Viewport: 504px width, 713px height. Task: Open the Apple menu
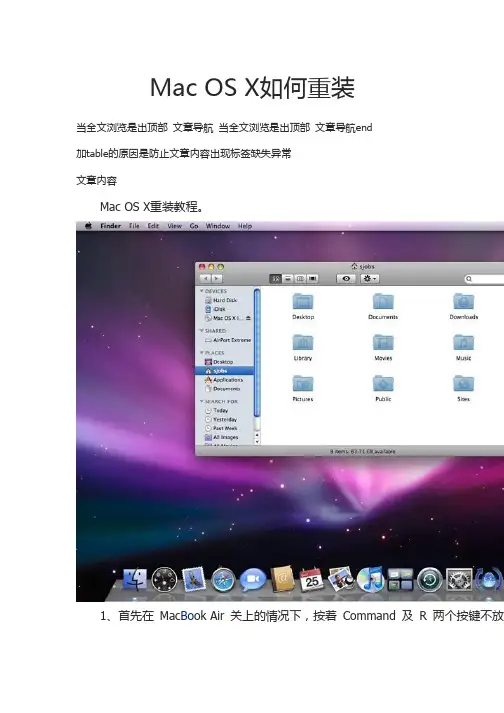(89, 226)
